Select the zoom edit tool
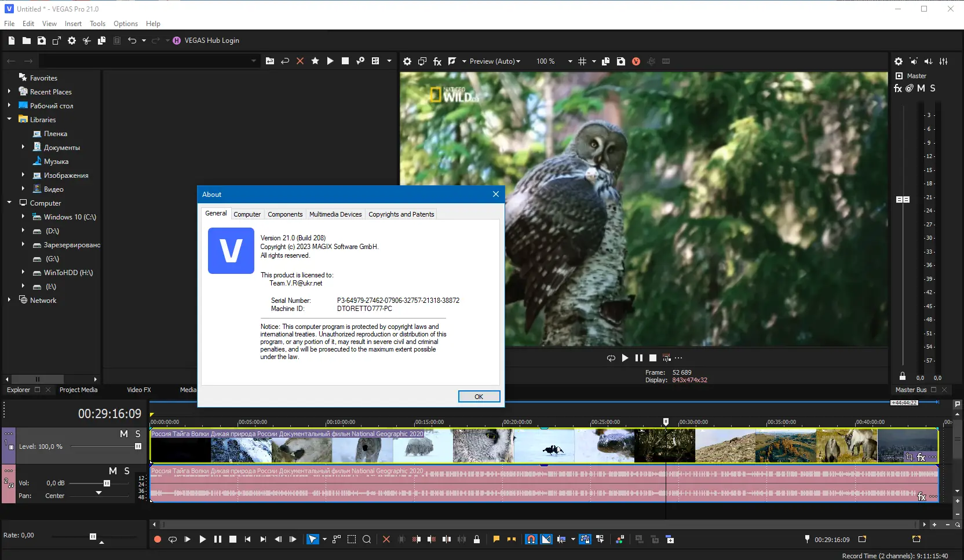 (367, 539)
